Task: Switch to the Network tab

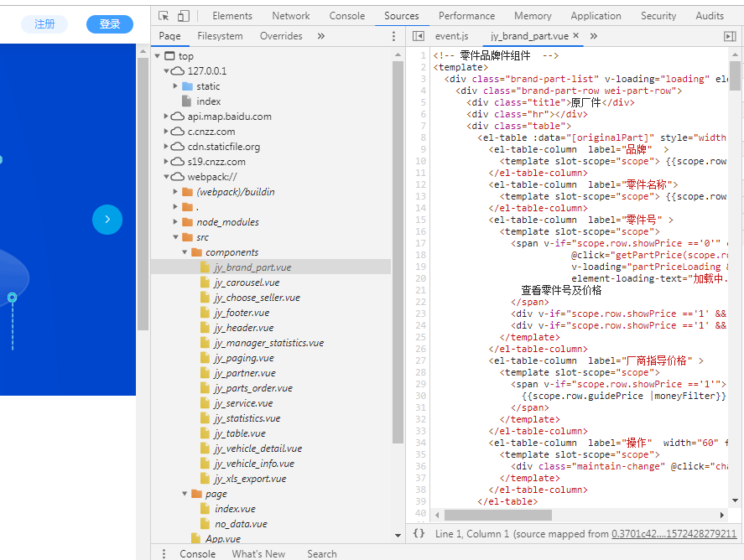Action: [x=291, y=16]
